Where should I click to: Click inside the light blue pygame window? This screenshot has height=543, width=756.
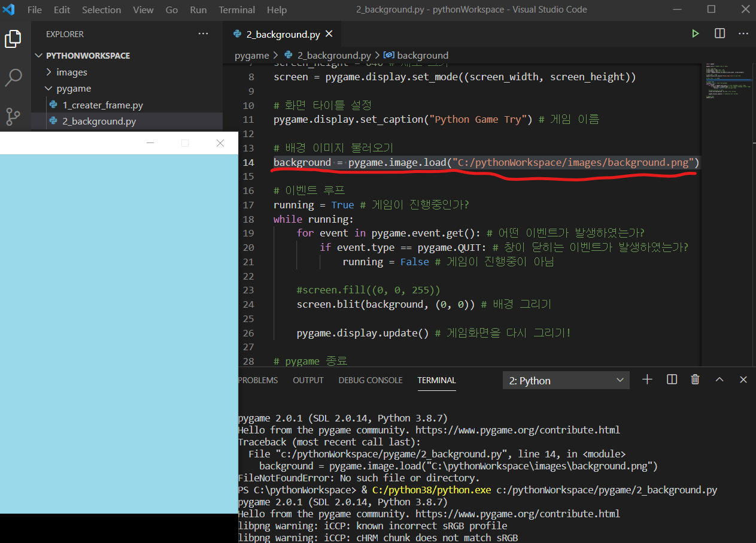[119, 333]
